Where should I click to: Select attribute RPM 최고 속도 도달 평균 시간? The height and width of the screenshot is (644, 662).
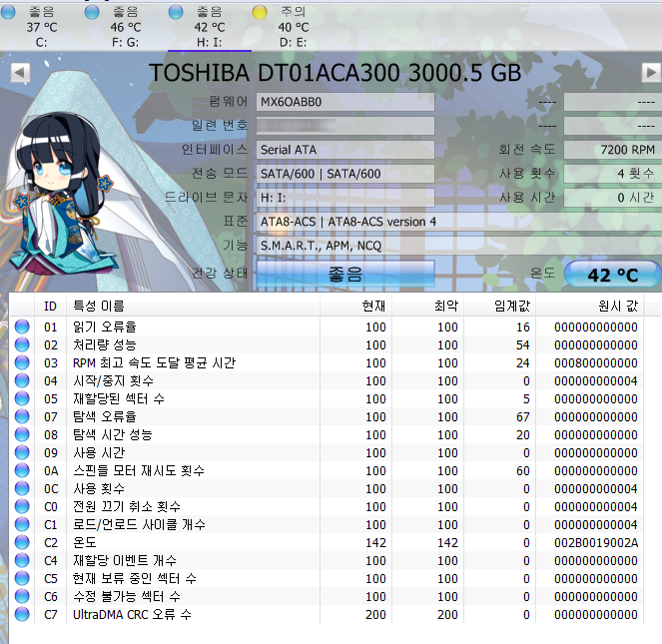click(154, 362)
